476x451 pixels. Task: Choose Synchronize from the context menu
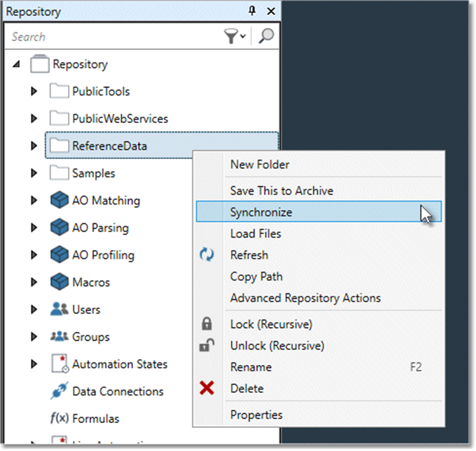(x=261, y=212)
